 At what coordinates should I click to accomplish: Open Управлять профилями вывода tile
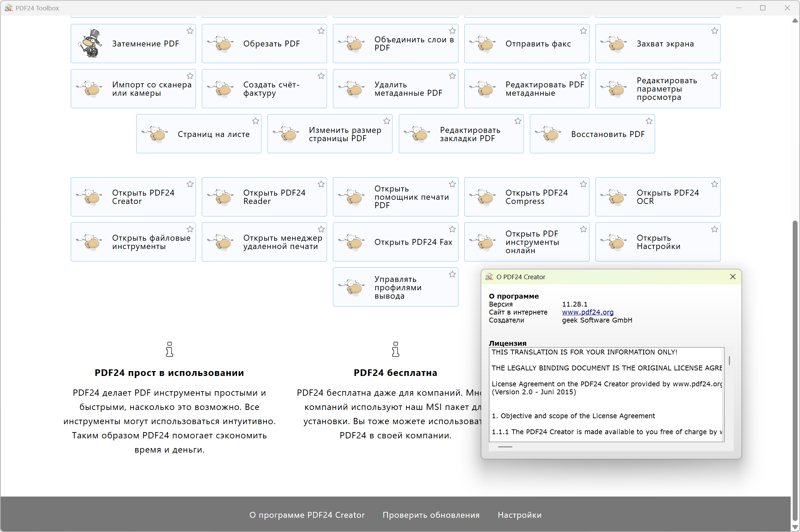[x=395, y=287]
